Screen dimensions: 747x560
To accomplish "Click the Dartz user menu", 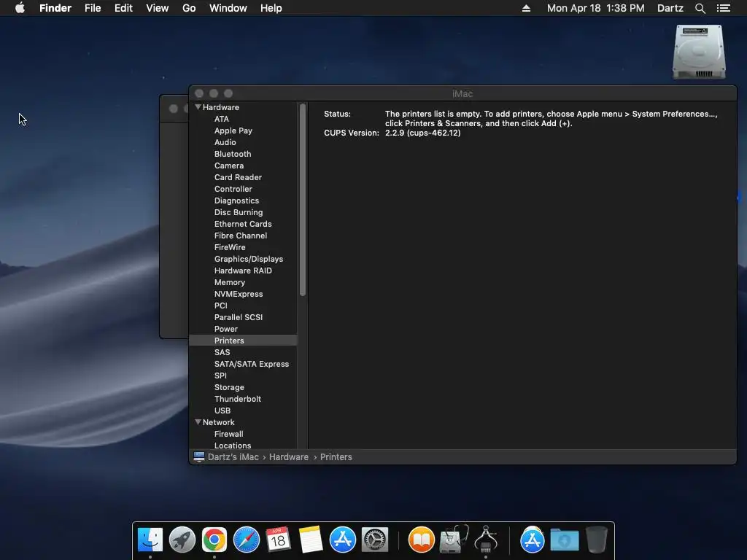I will [670, 8].
